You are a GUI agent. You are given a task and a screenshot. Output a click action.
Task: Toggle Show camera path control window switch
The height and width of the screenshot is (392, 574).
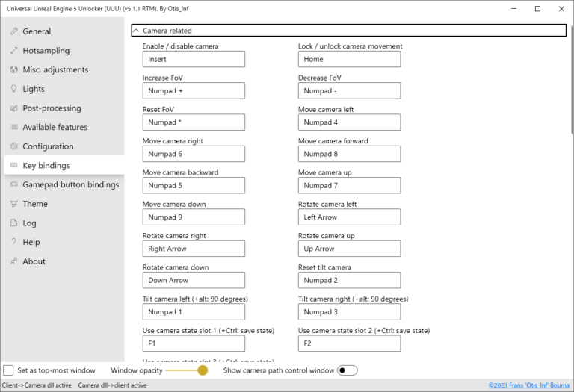pos(347,370)
